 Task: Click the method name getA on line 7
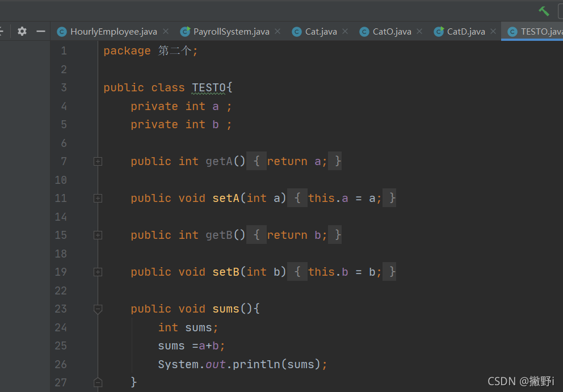pos(219,162)
